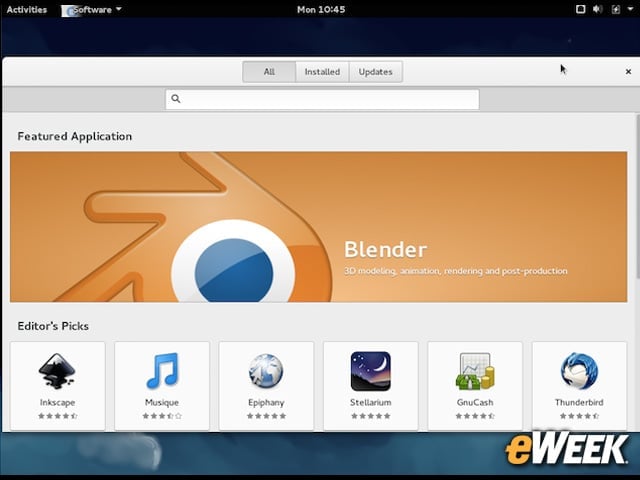The height and width of the screenshot is (480, 640).
Task: Click the accessibility icon in top bar
Action: [580, 9]
